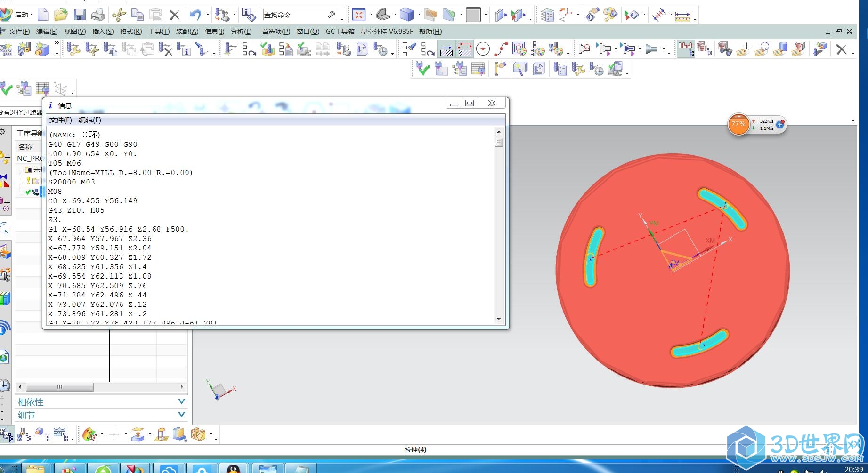Click the Object Information icon
The height and width of the screenshot is (473, 868).
pos(184,49)
